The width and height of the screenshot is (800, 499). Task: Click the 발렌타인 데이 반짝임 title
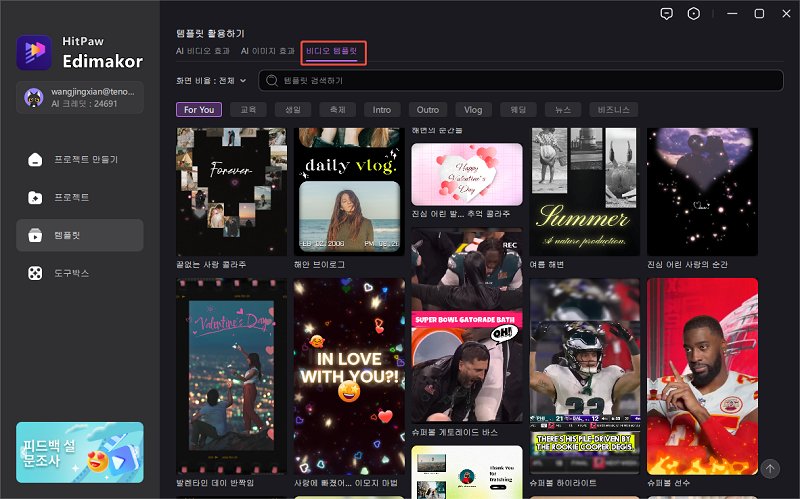pos(215,483)
